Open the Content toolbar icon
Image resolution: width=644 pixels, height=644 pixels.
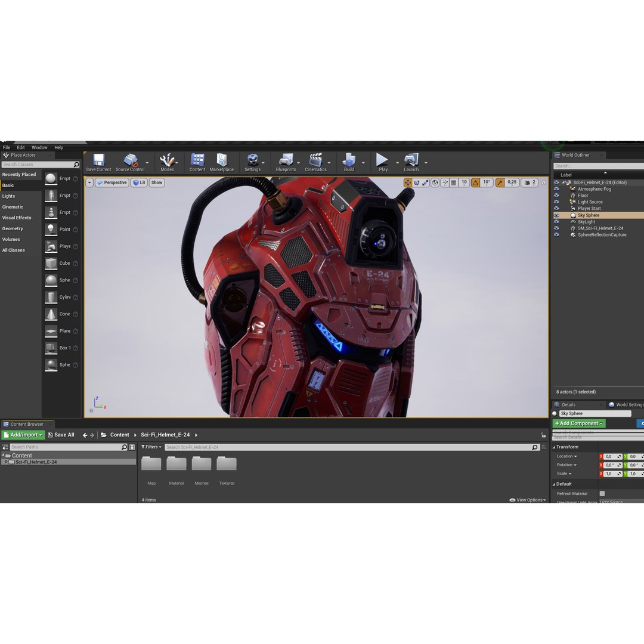click(197, 160)
